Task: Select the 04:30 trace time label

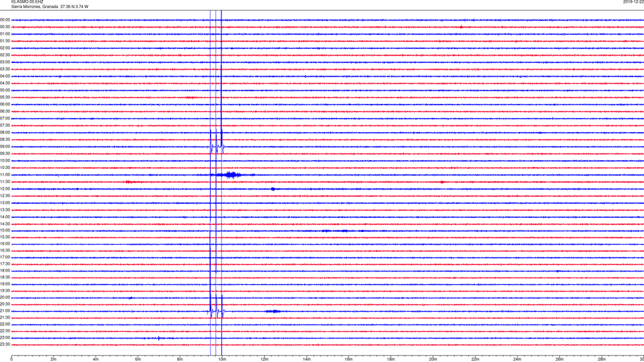Action: tap(5, 83)
